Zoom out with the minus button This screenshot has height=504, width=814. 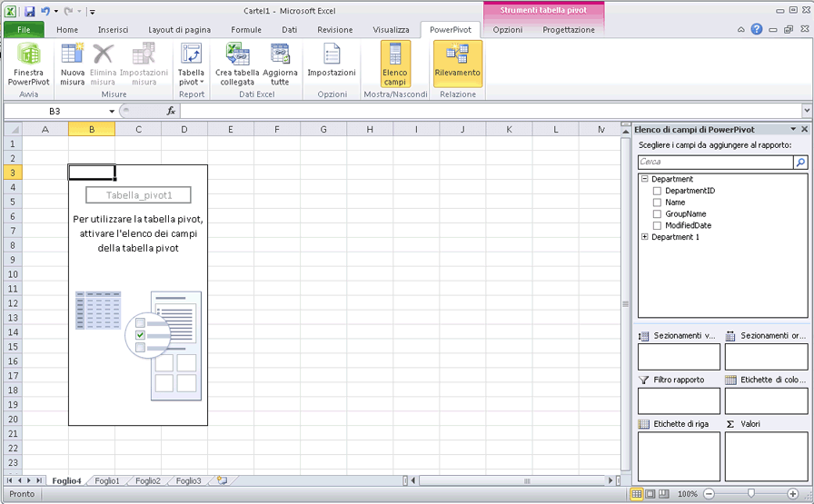point(710,494)
